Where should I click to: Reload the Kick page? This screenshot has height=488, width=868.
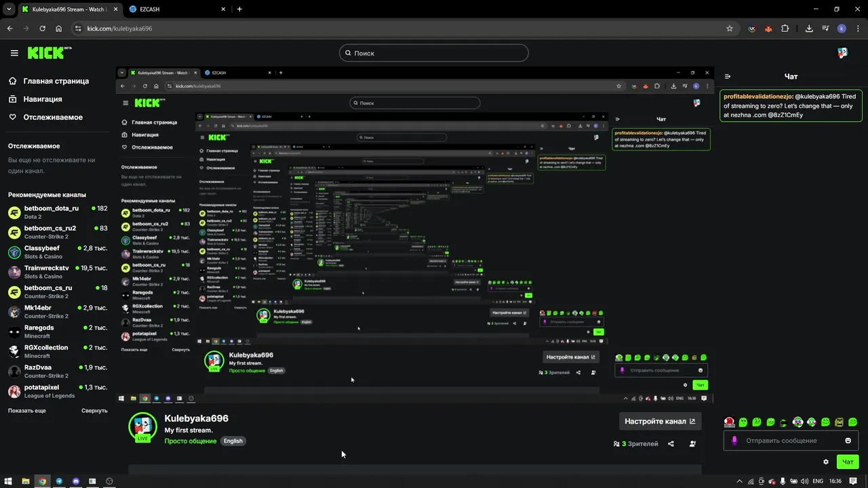[43, 28]
